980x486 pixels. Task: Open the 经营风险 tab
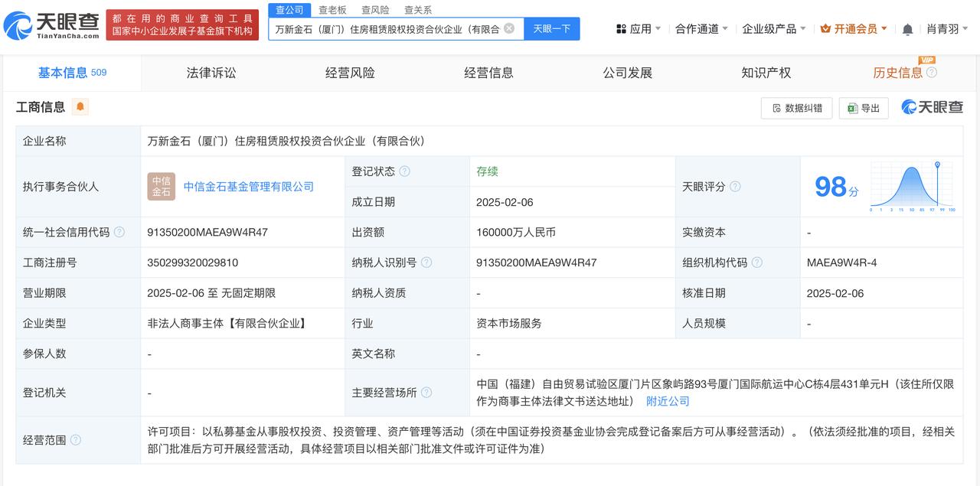350,73
